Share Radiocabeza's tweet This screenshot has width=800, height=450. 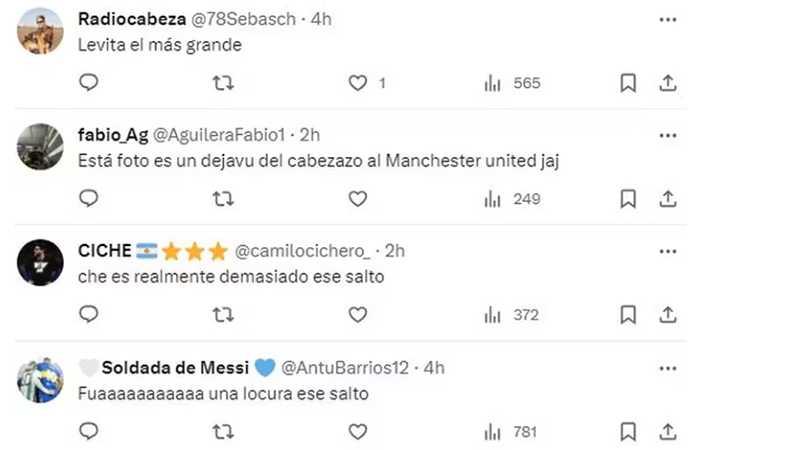pyautogui.click(x=668, y=83)
